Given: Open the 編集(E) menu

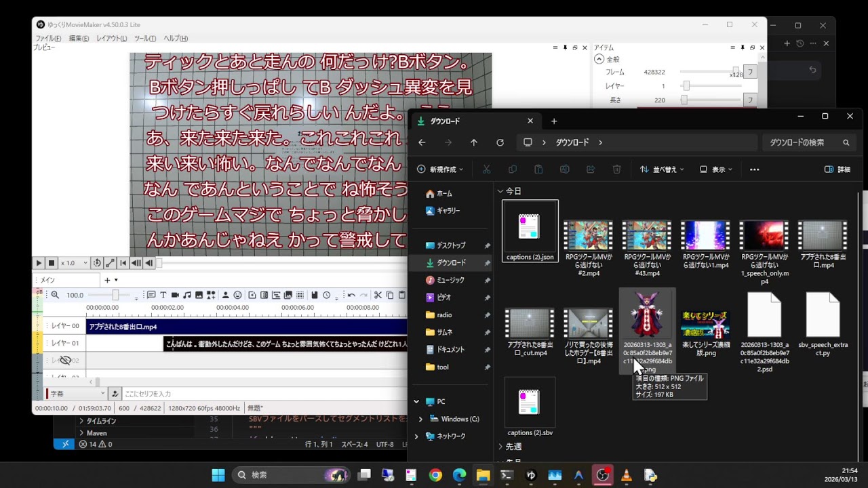Looking at the screenshot, I should tap(79, 39).
